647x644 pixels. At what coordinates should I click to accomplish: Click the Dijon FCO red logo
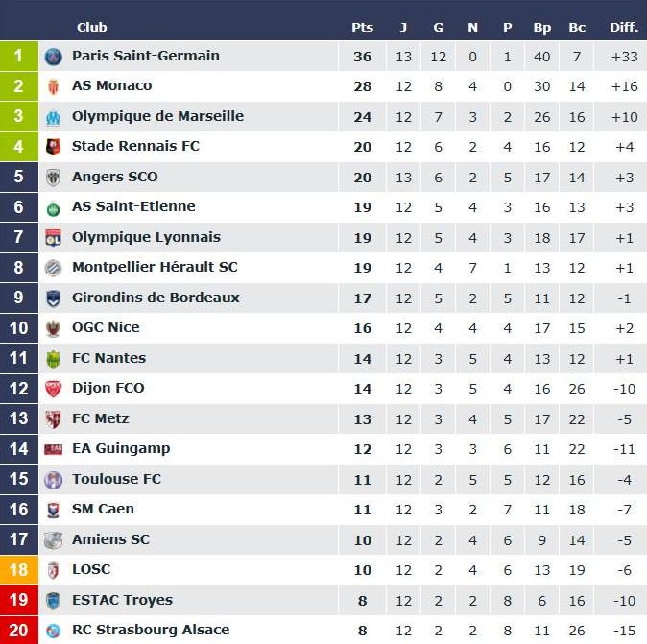[x=54, y=389]
